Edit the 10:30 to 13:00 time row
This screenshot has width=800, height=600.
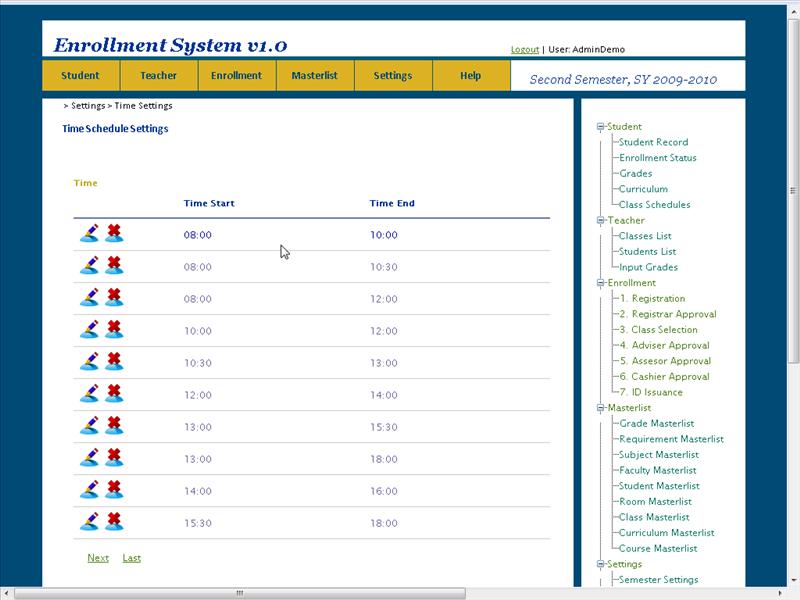coord(89,362)
